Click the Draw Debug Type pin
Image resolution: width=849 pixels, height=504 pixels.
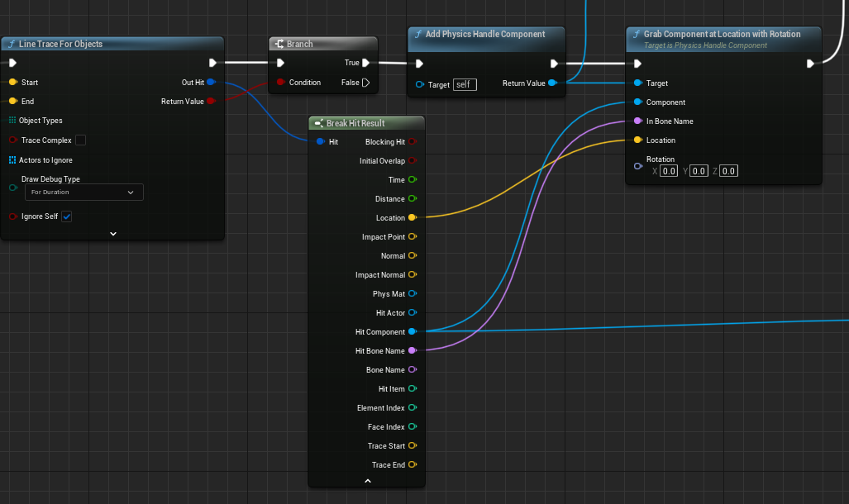click(13, 188)
